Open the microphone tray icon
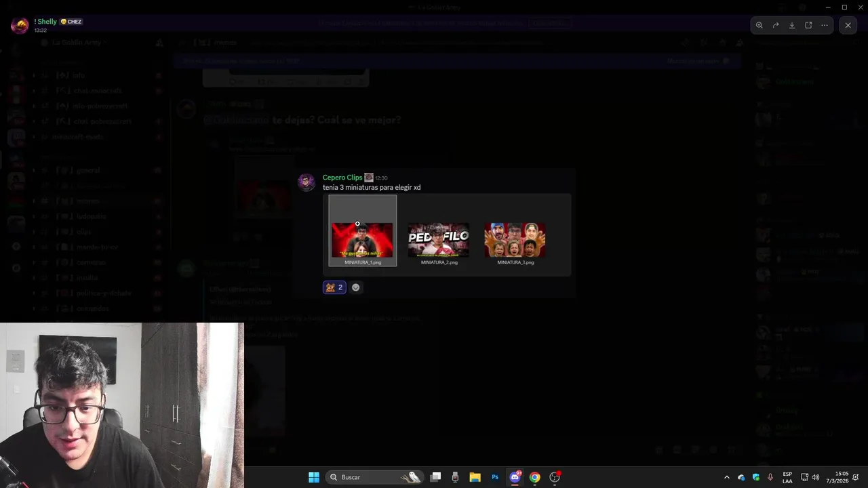Image resolution: width=868 pixels, height=488 pixels. click(770, 477)
